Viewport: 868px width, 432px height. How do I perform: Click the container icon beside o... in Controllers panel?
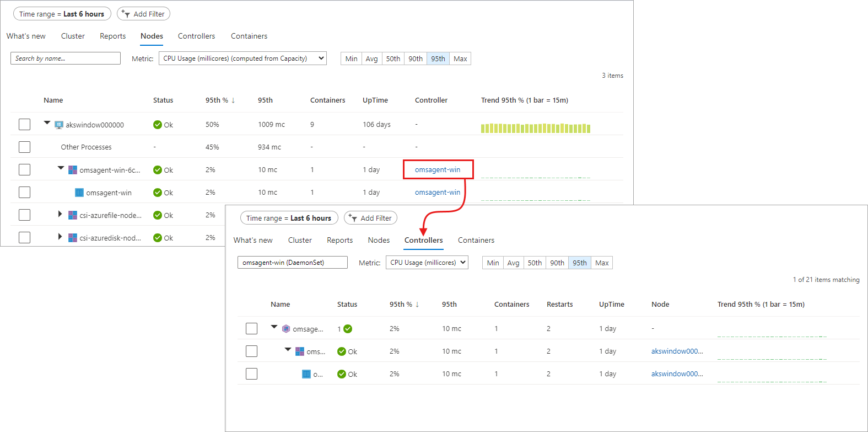tap(306, 374)
